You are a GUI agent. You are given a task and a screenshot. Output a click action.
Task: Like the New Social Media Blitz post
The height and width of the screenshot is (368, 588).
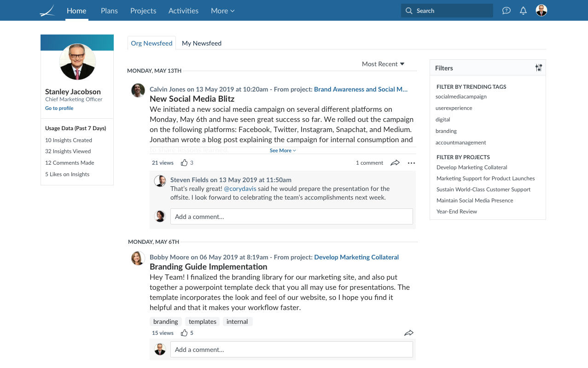184,162
